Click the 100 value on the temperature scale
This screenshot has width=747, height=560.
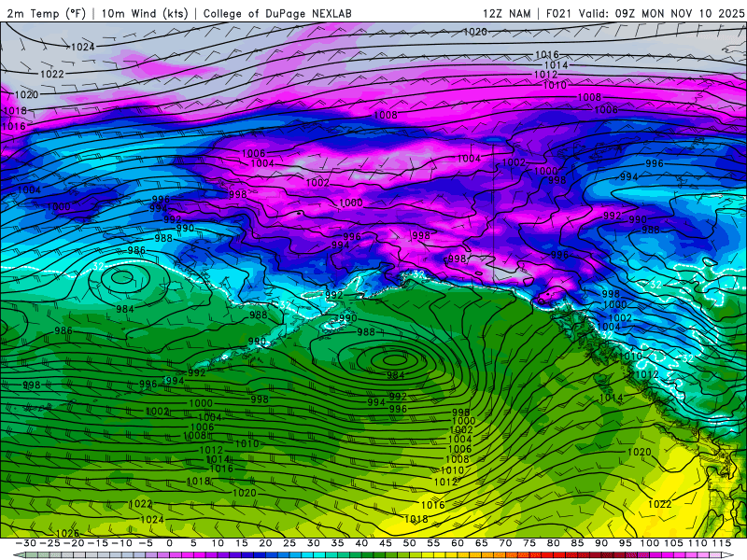649,543
